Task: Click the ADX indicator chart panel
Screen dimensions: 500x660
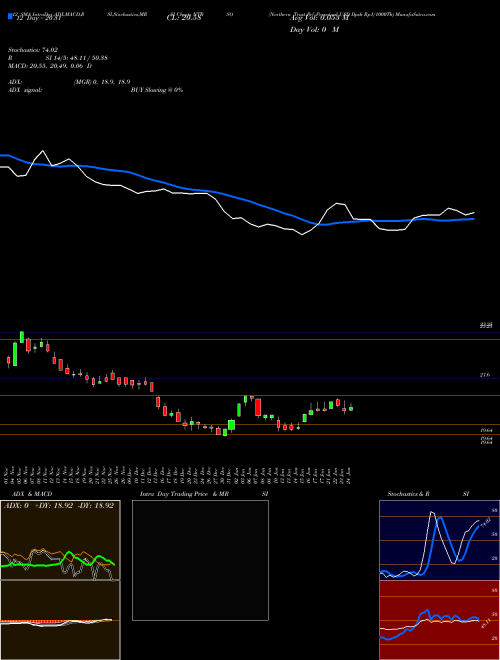Action: [x=60, y=540]
